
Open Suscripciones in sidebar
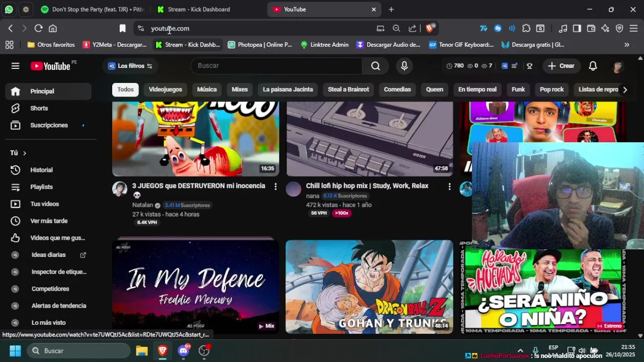pyautogui.click(x=48, y=125)
